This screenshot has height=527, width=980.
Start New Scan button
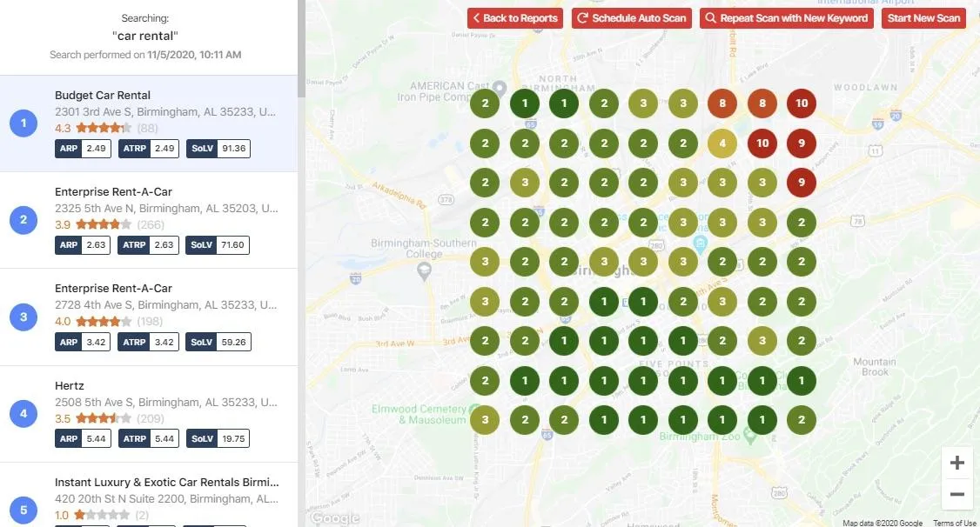[923, 18]
